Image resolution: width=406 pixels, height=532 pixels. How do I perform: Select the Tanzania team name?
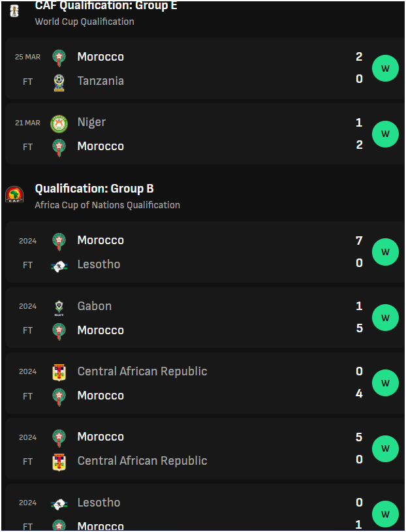101,81
